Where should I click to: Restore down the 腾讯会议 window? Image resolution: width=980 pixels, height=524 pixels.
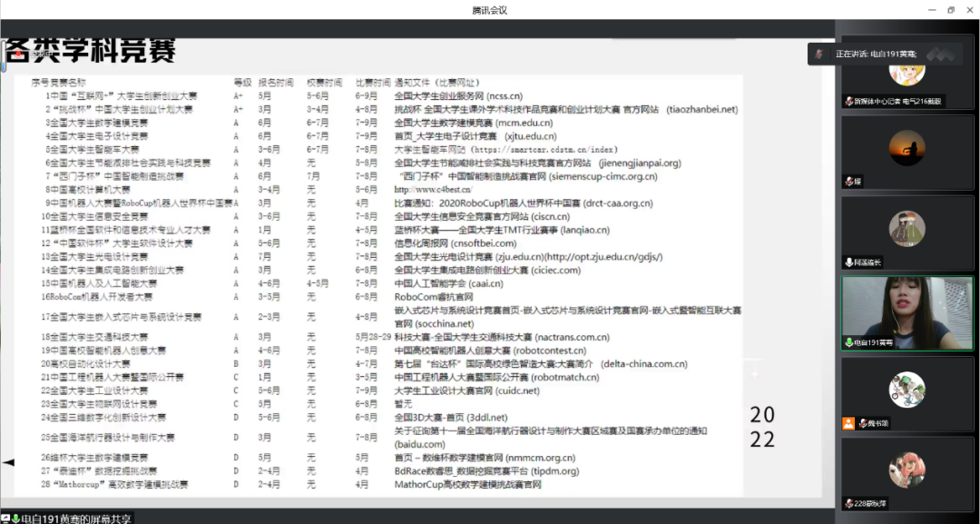pyautogui.click(x=951, y=10)
